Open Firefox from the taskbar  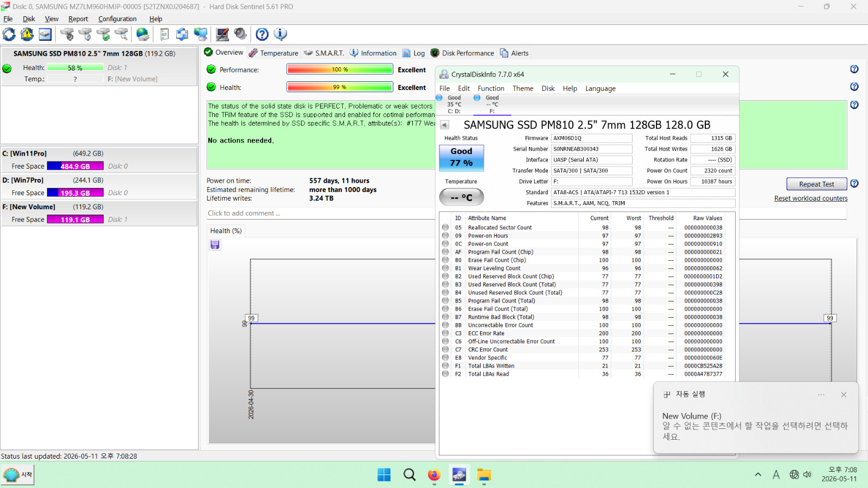tap(434, 475)
